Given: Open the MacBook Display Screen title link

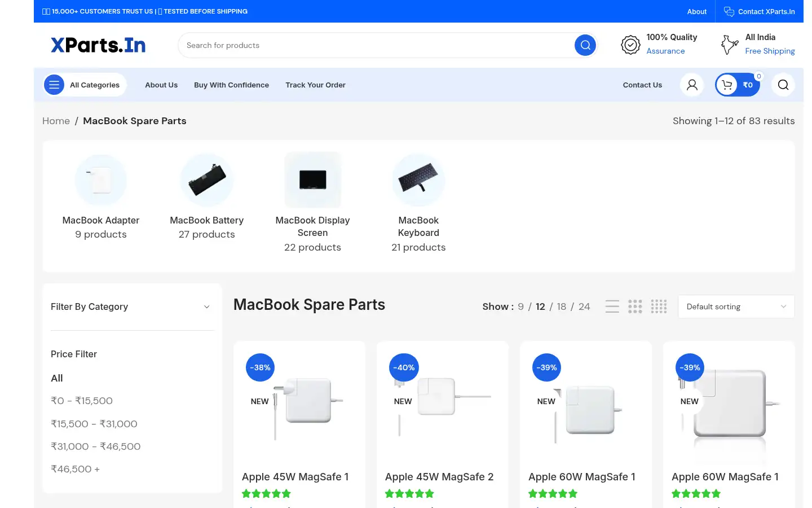Looking at the screenshot, I should (x=312, y=226).
